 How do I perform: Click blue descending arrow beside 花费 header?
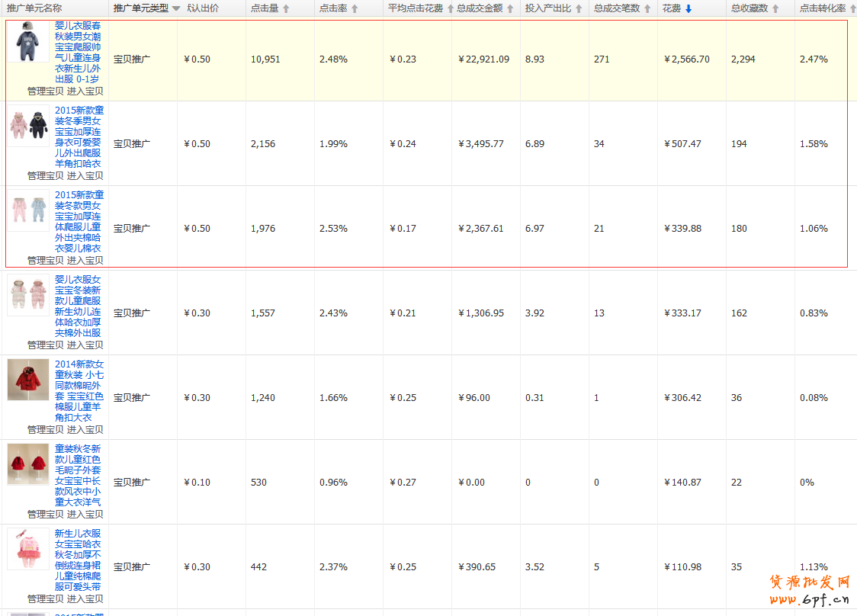point(688,9)
